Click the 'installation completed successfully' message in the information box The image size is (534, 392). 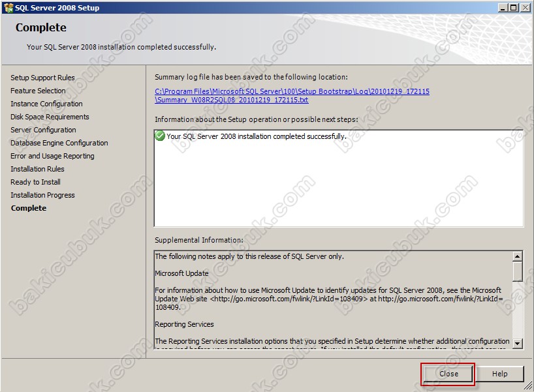pos(257,136)
